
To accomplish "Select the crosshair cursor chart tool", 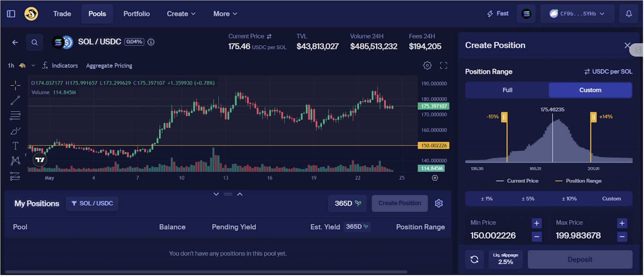I will point(15,85).
